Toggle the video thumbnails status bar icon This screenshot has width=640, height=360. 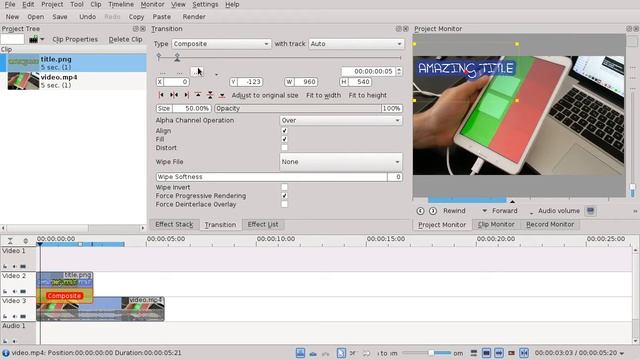[487, 353]
